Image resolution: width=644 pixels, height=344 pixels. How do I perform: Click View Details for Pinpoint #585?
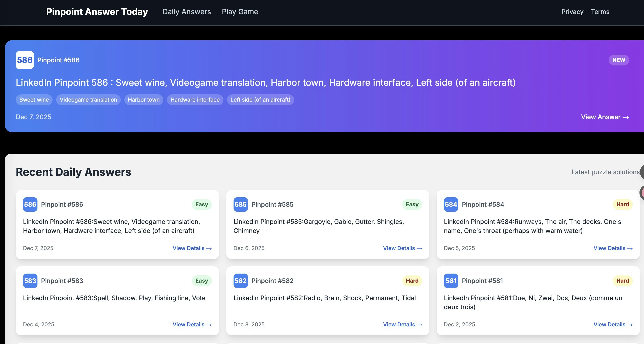tap(402, 248)
